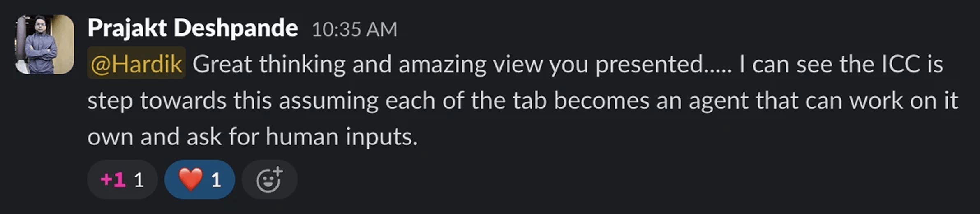Screen dimensions: 980x214
Task: Open the add reaction emoji picker
Action: pyautogui.click(x=269, y=180)
